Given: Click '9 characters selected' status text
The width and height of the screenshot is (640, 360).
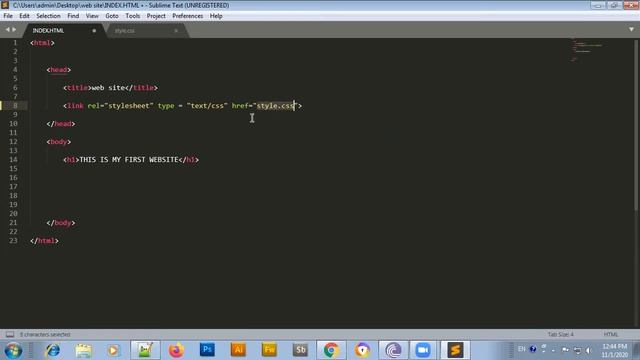Looking at the screenshot, I should point(45,334).
